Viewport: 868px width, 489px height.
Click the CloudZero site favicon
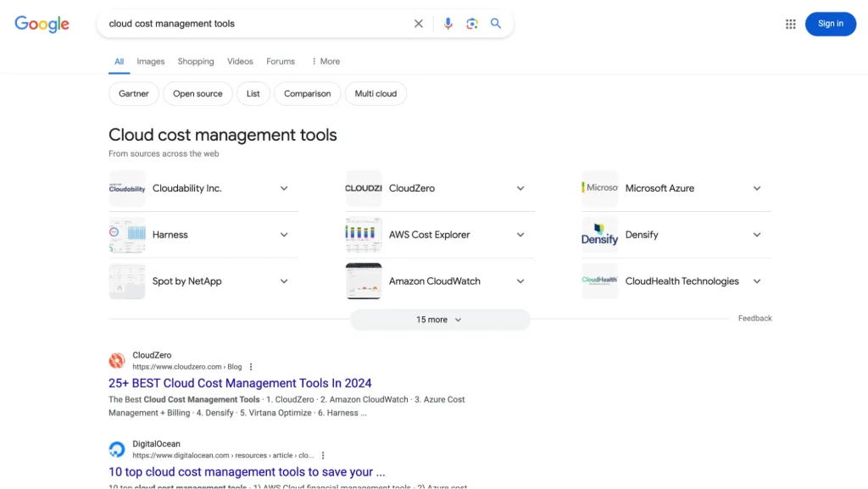(117, 359)
